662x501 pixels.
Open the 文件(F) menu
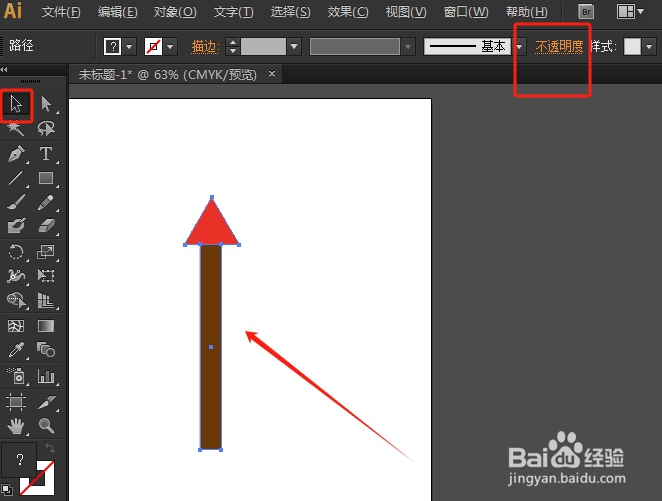61,12
